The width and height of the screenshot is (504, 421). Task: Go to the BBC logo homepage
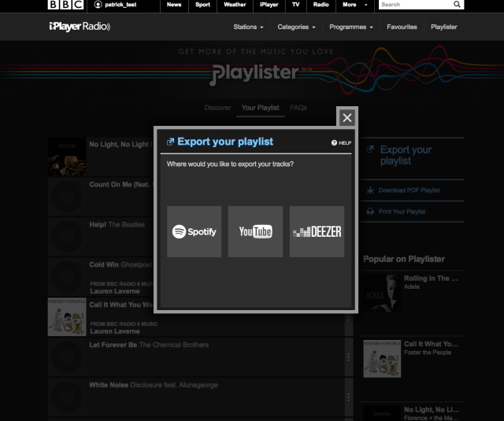66,5
